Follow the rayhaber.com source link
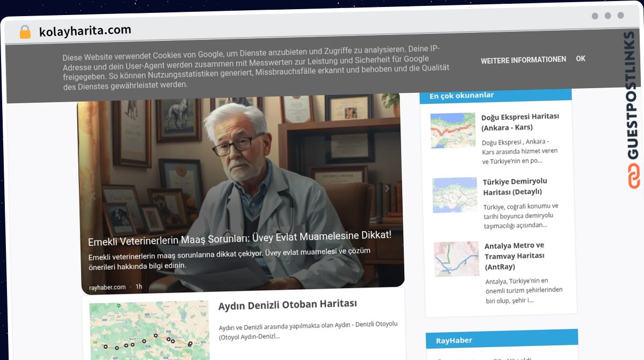Image resolution: width=644 pixels, height=360 pixels. [x=107, y=287]
